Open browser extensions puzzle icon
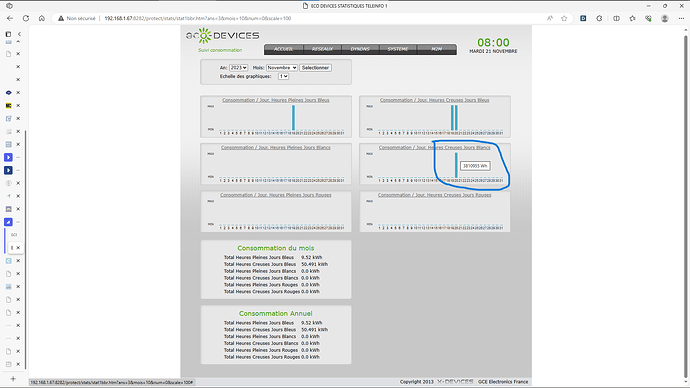This screenshot has width=690, height=388. coord(599,18)
